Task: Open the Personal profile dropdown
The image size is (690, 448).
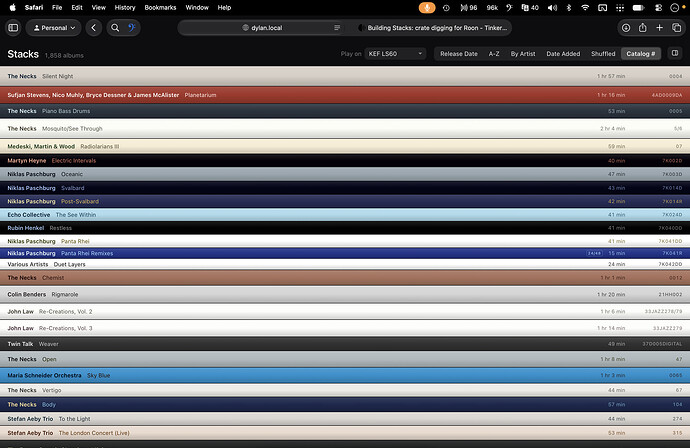Action: (x=54, y=28)
